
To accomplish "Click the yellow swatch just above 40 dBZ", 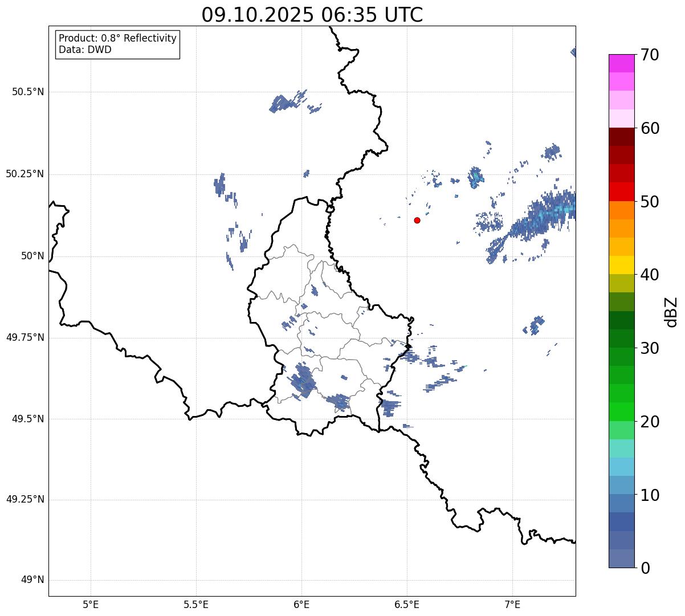I will pos(622,265).
